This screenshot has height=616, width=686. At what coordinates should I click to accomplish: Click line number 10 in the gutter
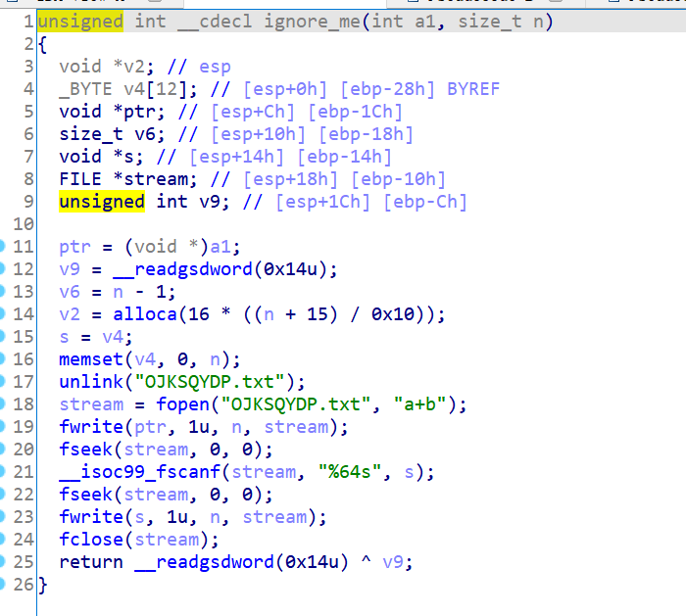24,224
